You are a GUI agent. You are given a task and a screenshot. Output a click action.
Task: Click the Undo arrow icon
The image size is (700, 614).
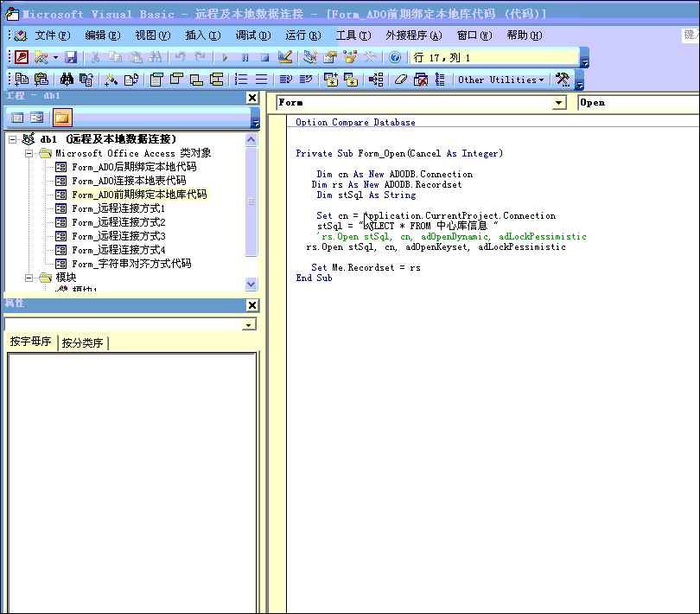tap(180, 57)
